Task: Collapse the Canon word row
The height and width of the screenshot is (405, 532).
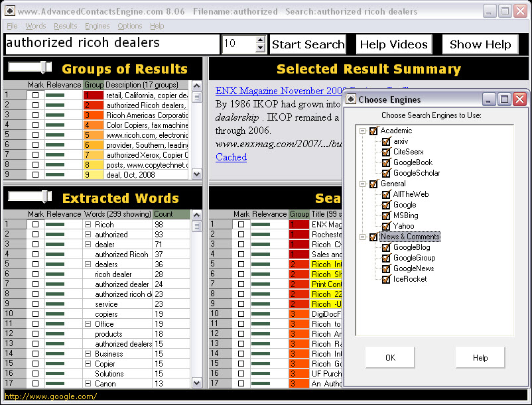Action: [88, 384]
